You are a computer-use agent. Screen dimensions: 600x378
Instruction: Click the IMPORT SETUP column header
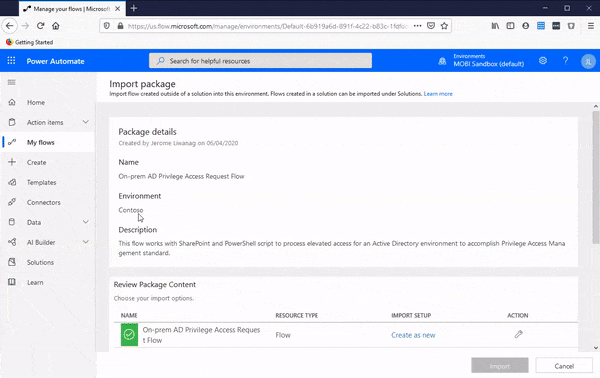tap(411, 315)
